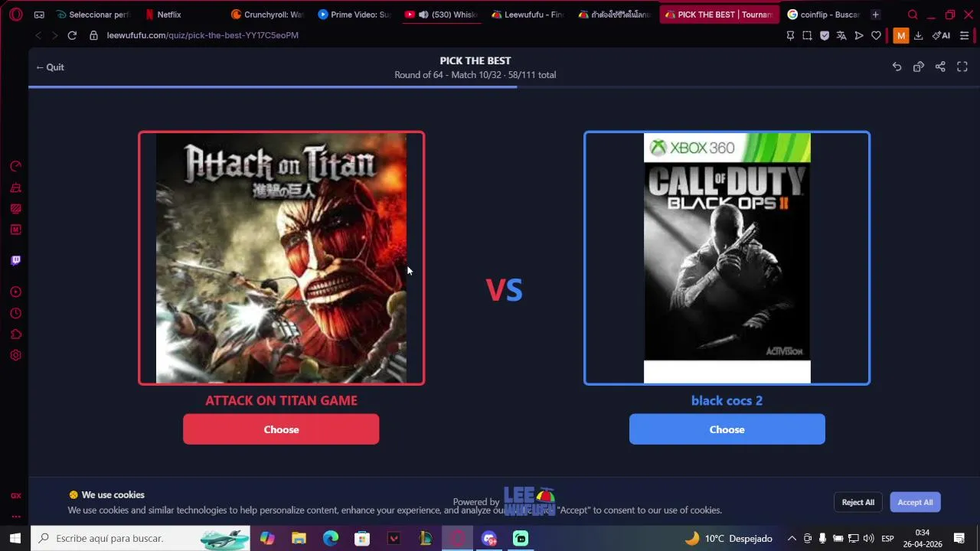Switch to the Prime Video tab
Viewport: 980px width, 551px height.
coord(354,15)
